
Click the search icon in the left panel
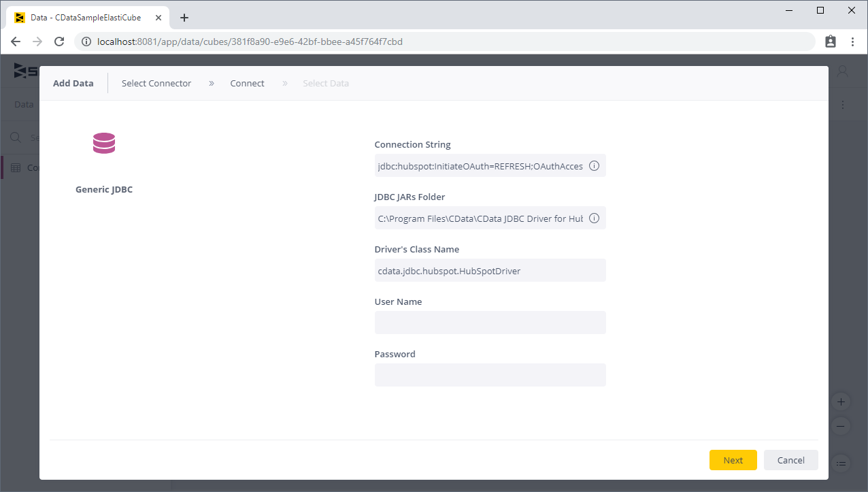point(15,137)
